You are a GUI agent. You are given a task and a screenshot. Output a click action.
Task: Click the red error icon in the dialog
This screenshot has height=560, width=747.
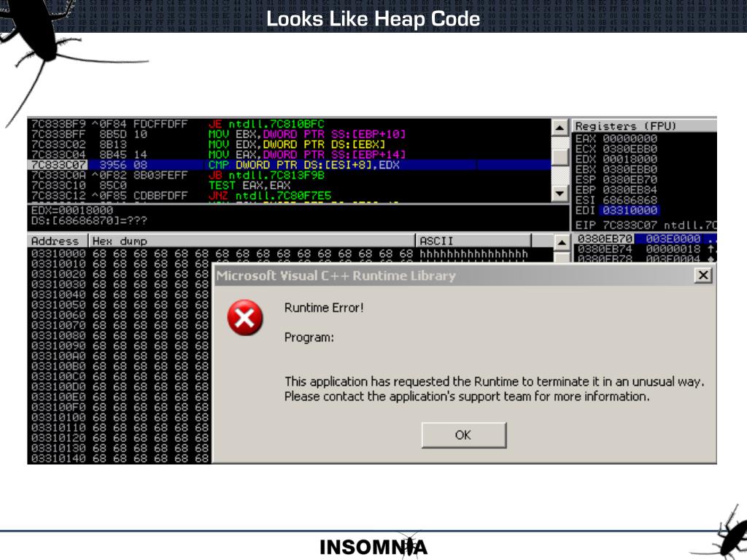[245, 318]
